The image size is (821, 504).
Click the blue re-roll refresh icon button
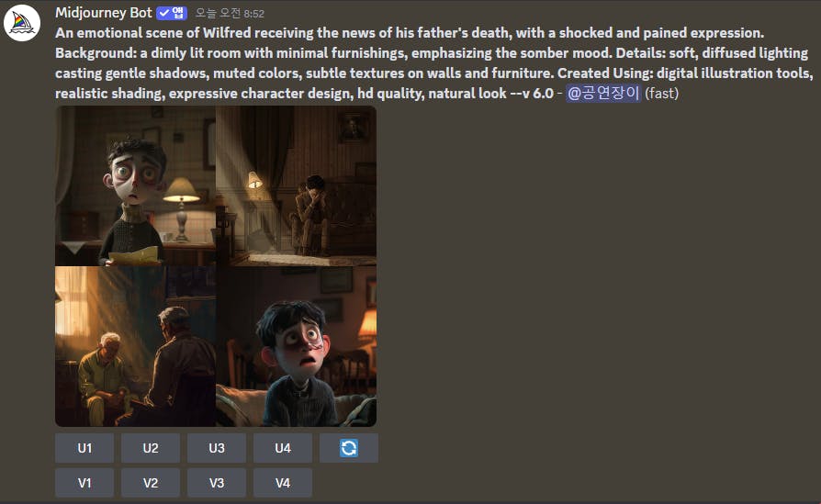click(349, 448)
